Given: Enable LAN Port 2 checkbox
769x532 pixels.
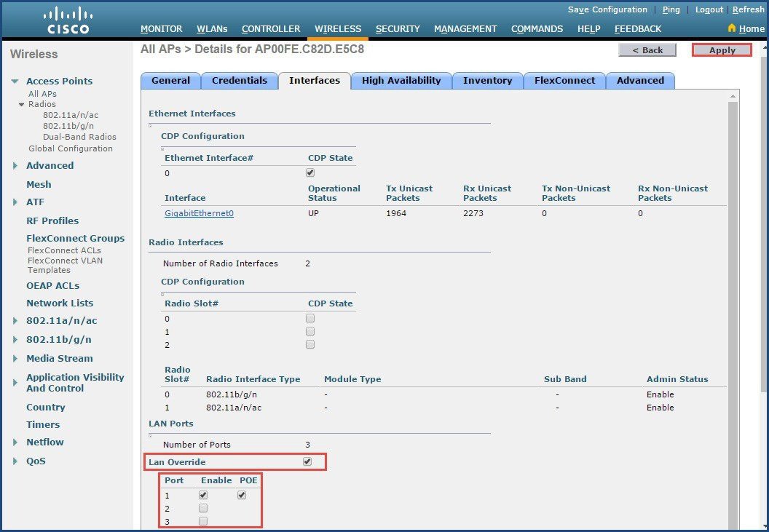Looking at the screenshot, I should pos(203,508).
